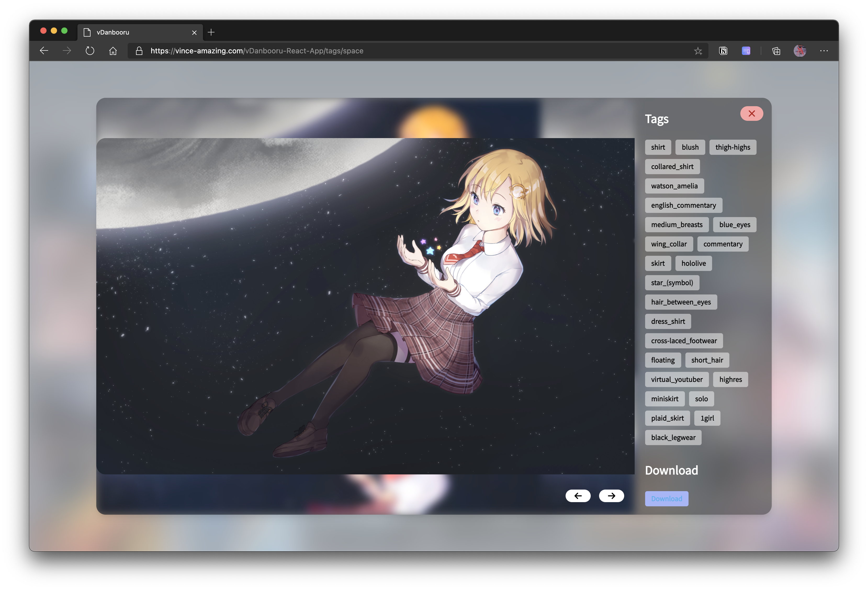Click the user profile avatar
Viewport: 868px width, 590px height.
coord(800,51)
